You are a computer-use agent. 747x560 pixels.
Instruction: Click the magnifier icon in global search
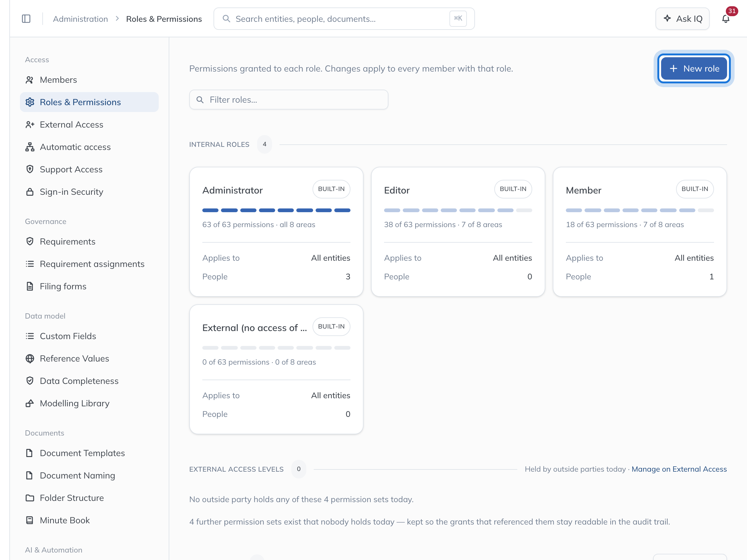coord(226,19)
